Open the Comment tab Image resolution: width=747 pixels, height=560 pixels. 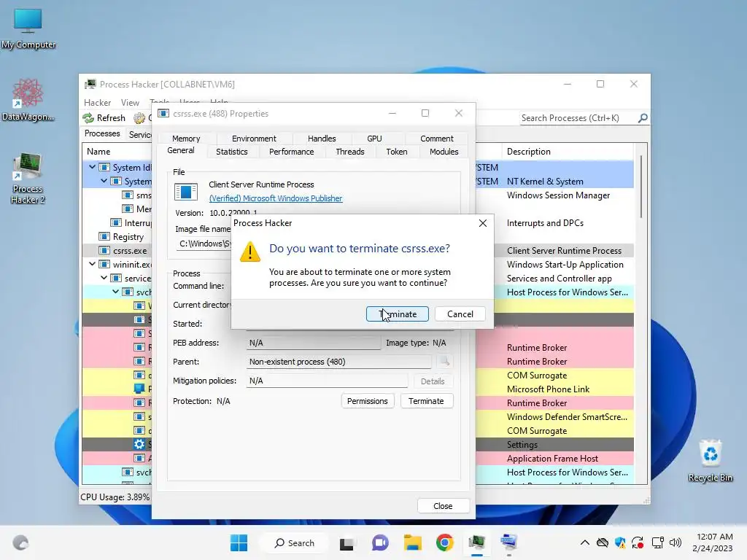point(436,138)
